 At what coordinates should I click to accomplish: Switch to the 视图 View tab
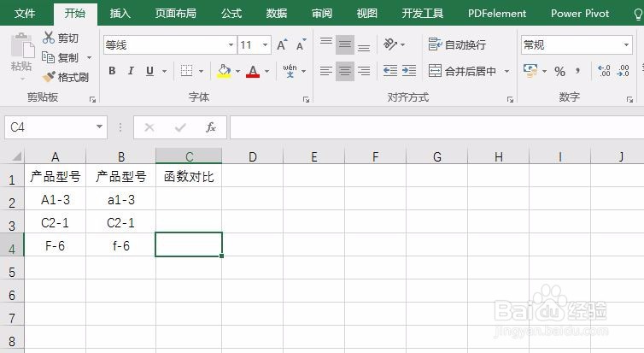click(366, 14)
